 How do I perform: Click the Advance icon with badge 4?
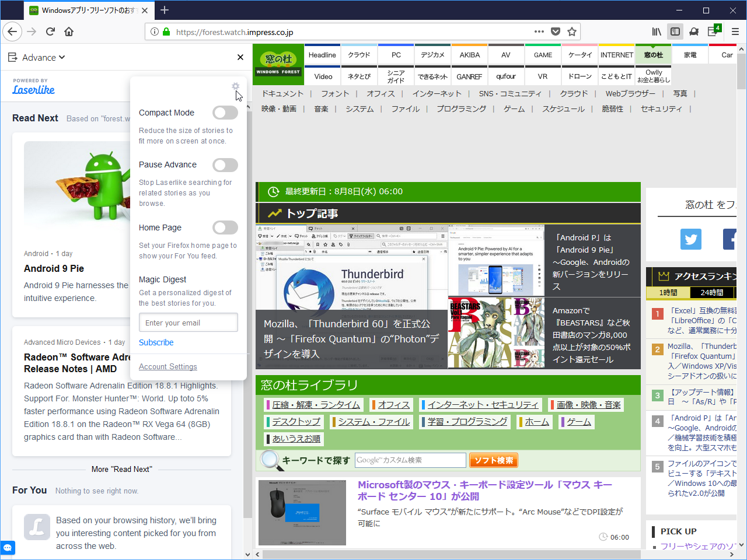coord(714,31)
